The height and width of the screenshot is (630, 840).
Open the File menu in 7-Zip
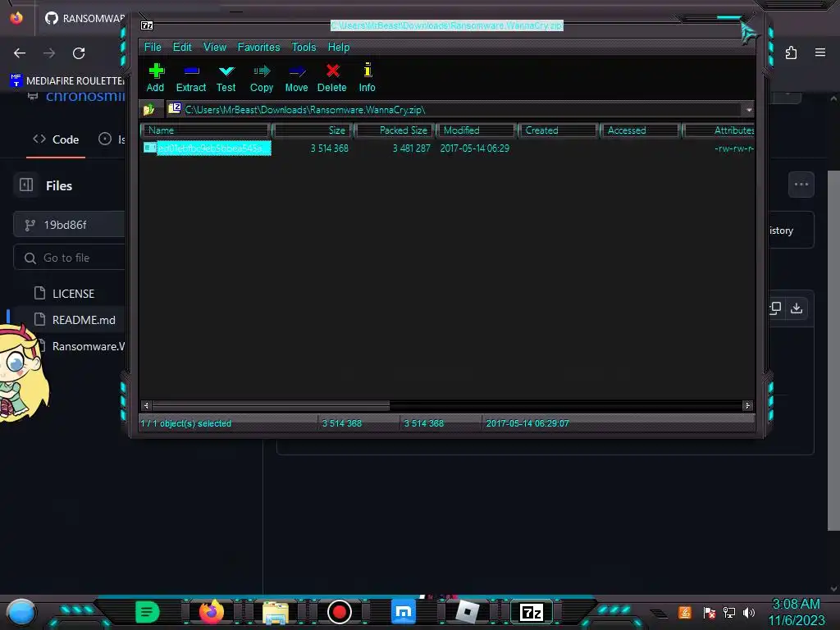pyautogui.click(x=153, y=47)
